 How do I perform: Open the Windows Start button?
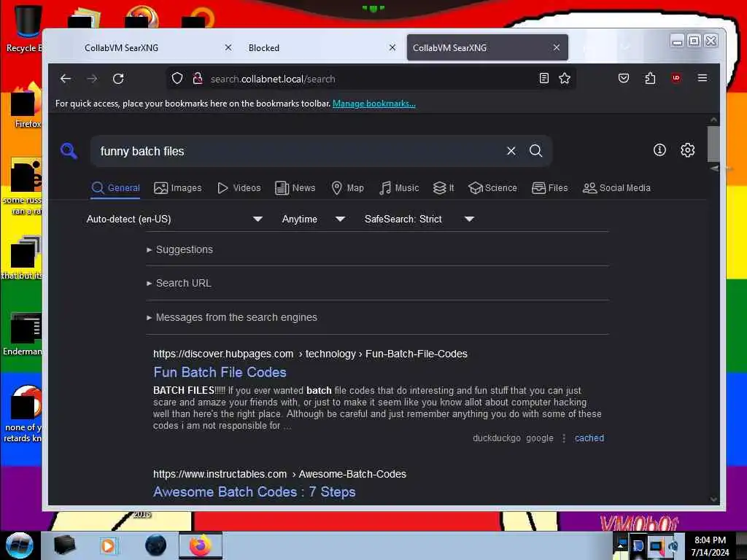(x=20, y=545)
